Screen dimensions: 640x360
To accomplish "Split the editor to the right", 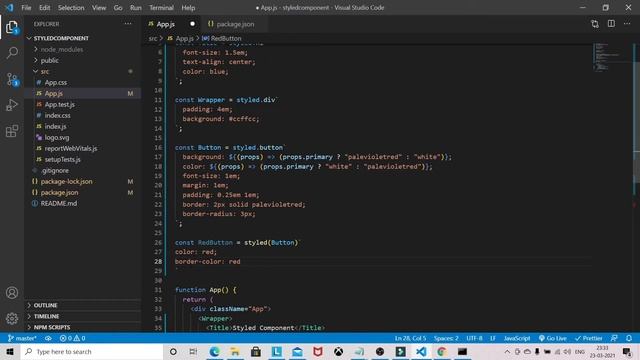I will pyautogui.click(x=611, y=24).
